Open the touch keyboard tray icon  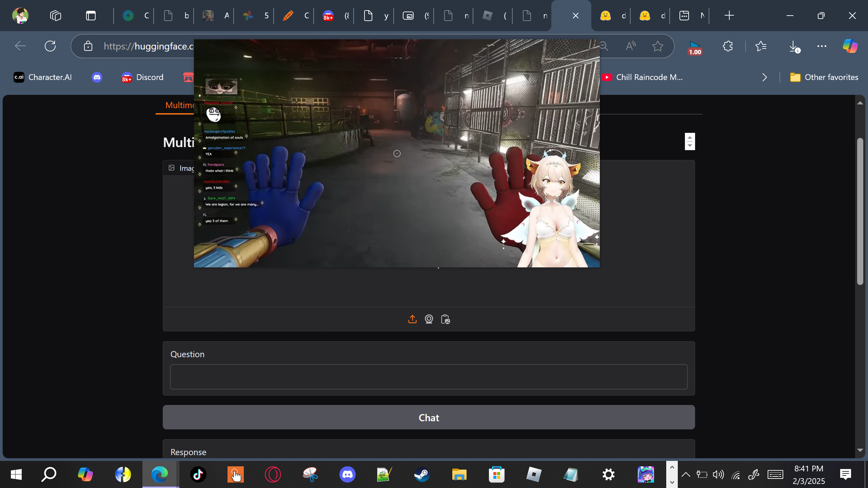[775, 475]
